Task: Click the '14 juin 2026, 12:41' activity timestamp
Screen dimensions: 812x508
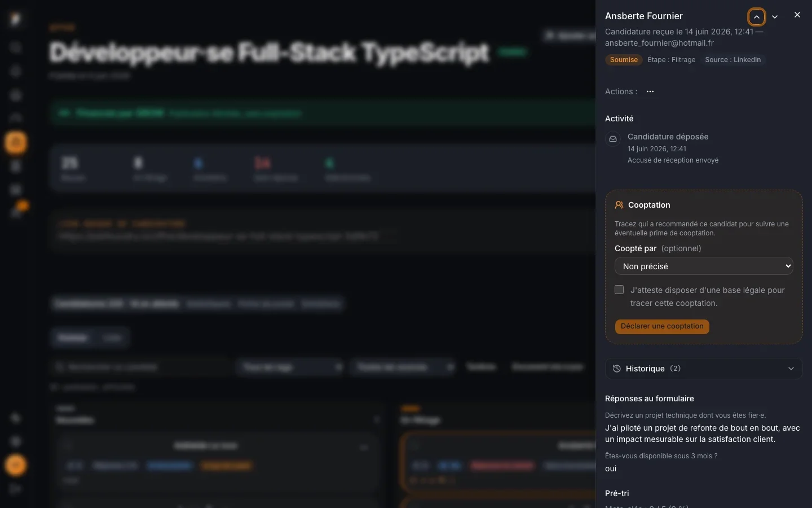Action: pyautogui.click(x=657, y=149)
